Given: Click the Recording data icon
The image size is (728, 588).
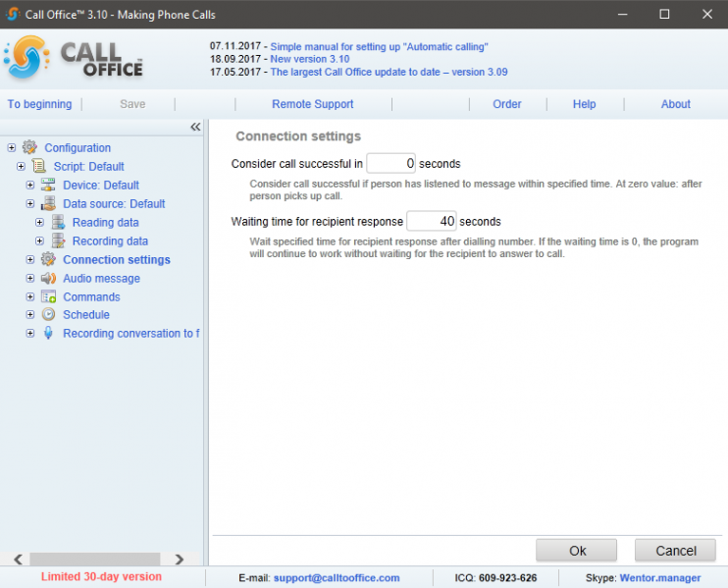Looking at the screenshot, I should 58,241.
